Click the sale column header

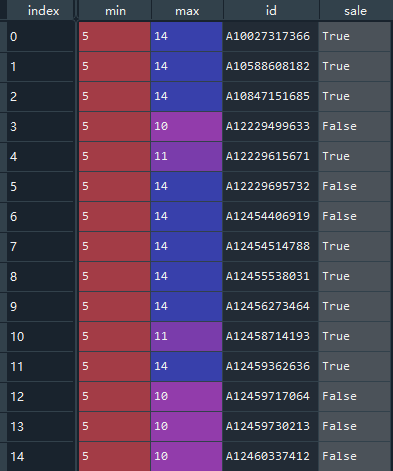355,10
